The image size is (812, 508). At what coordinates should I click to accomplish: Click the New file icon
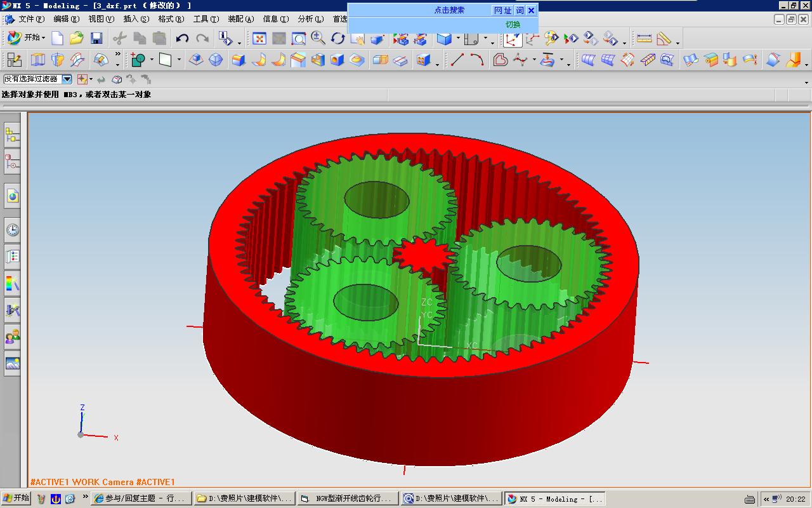pyautogui.click(x=57, y=39)
